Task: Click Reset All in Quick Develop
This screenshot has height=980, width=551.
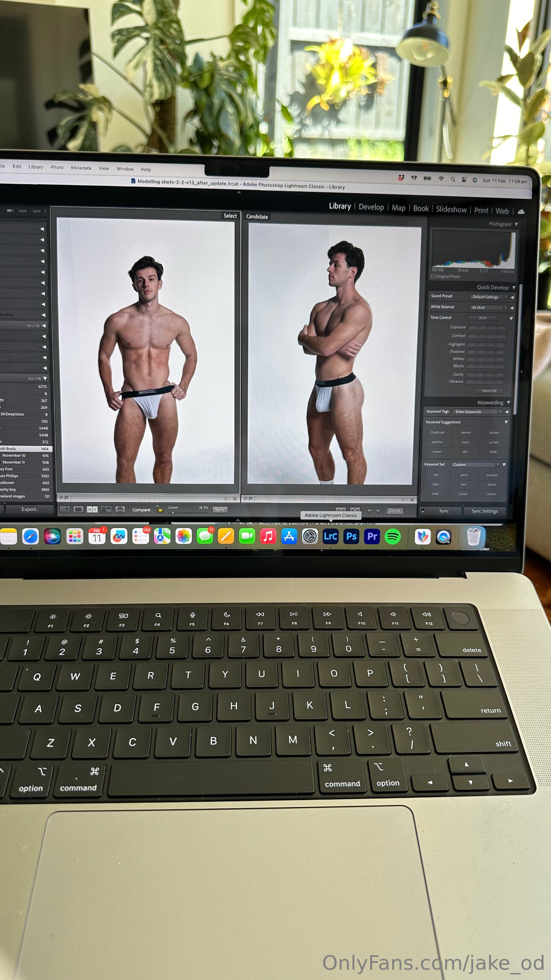Action: pos(489,391)
